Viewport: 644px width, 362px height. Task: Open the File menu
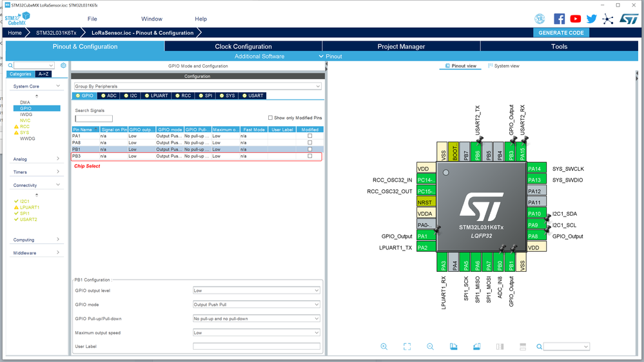pyautogui.click(x=92, y=19)
